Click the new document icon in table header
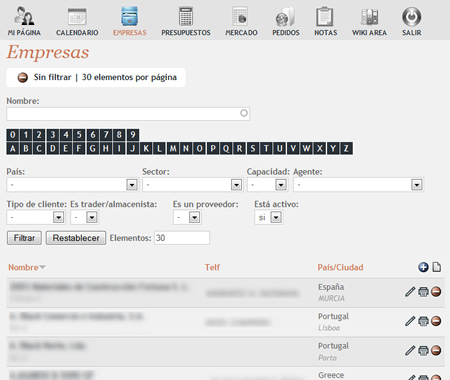Viewport: 450px width, 380px height. click(x=437, y=267)
